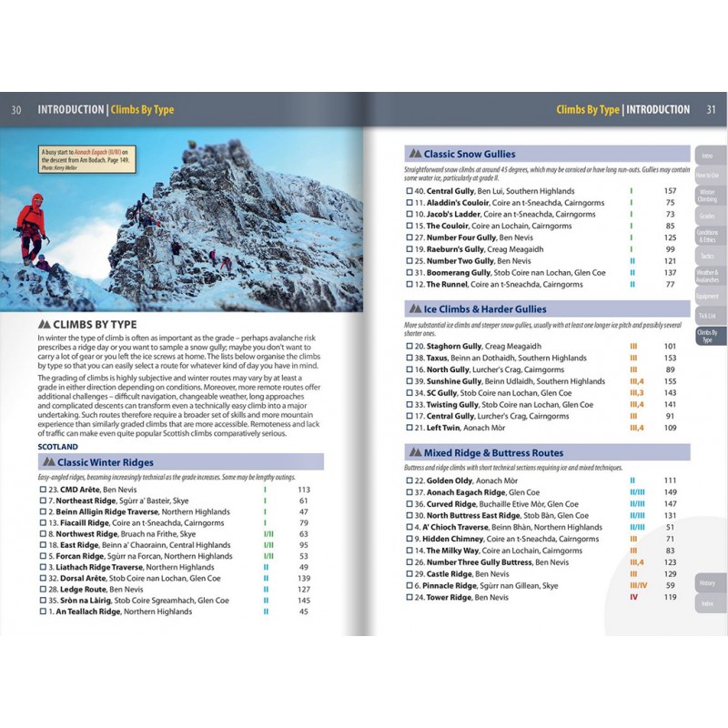Click mountain icon next to Ice Climbs & Harder Gullies

(415, 308)
